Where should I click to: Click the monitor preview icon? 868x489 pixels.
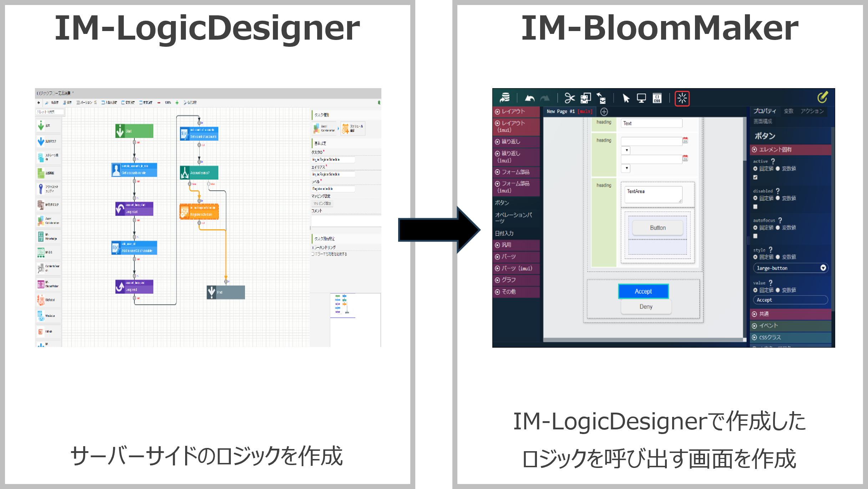641,98
